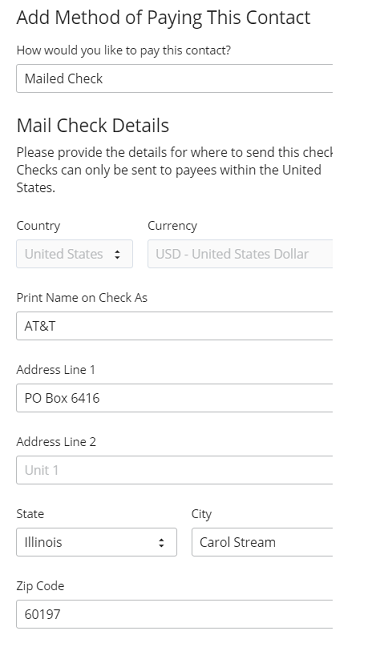
Task: Click the Address Line 2 field showing Unit 1
Action: pyautogui.click(x=174, y=470)
